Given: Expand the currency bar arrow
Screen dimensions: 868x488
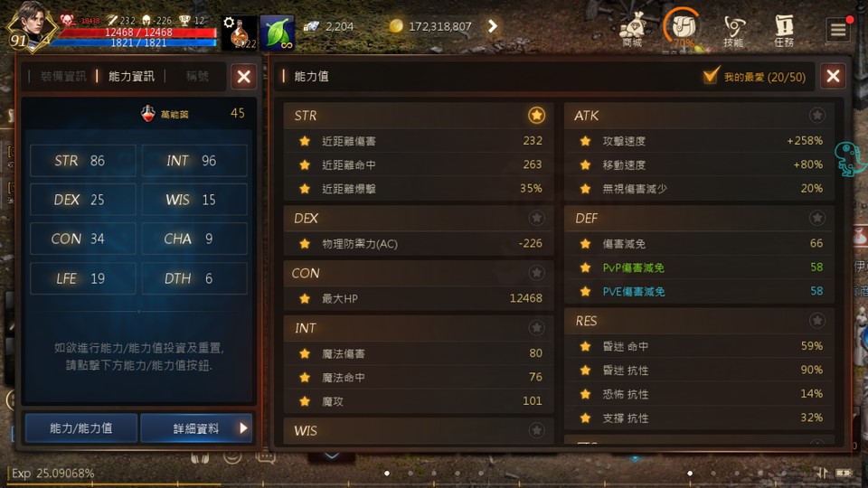Looking at the screenshot, I should click(492, 26).
